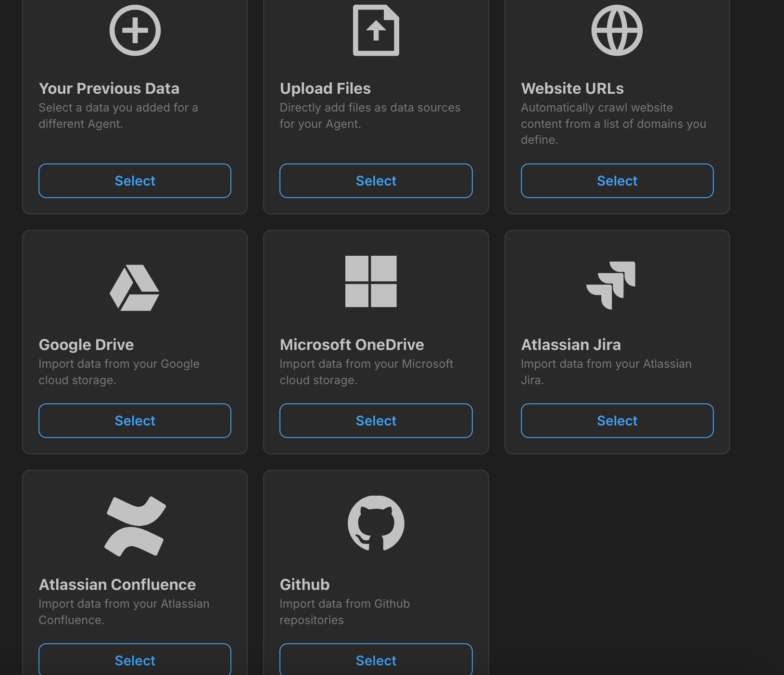Click 'Directly add files as data sources' text
The width and height of the screenshot is (784, 675).
(x=370, y=116)
